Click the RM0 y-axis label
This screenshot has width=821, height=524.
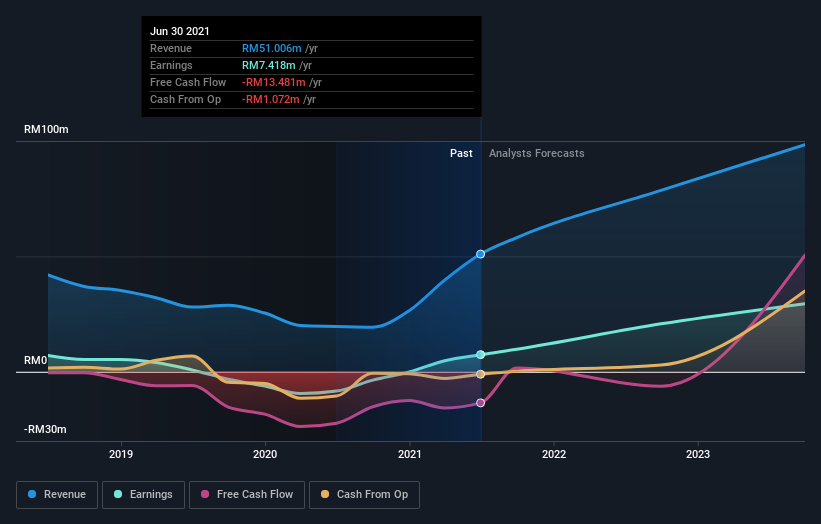[x=36, y=360]
